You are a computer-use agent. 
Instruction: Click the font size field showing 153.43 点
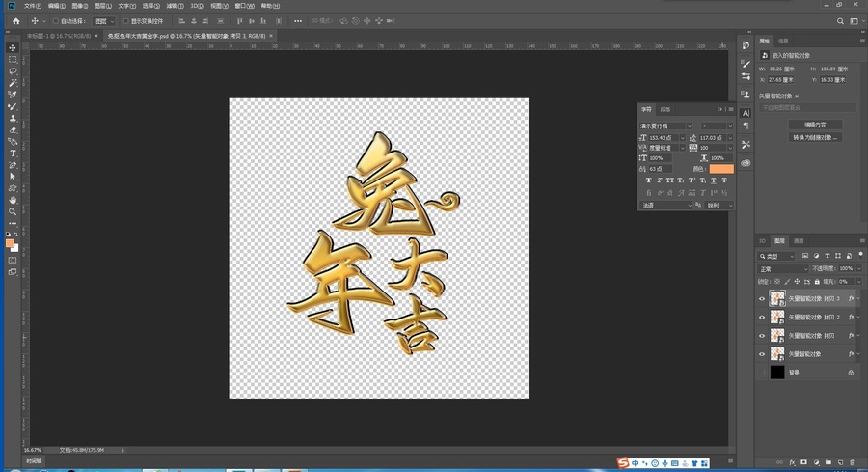click(663, 138)
